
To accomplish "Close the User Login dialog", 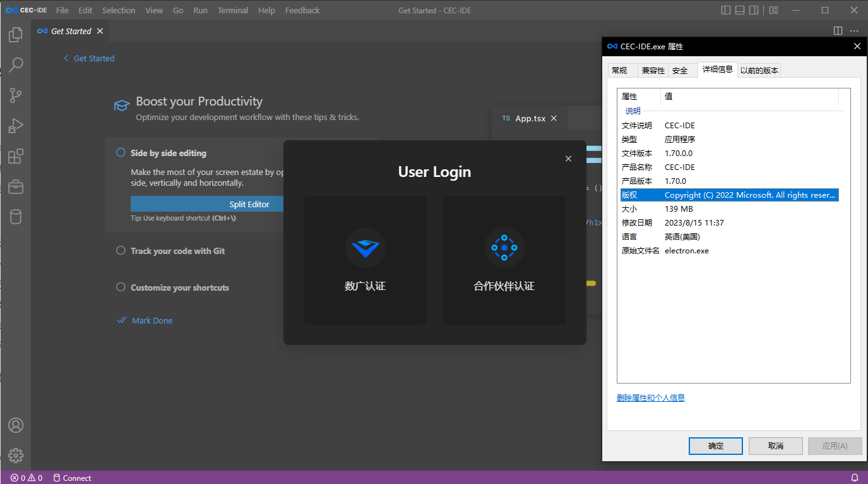I will [568, 159].
